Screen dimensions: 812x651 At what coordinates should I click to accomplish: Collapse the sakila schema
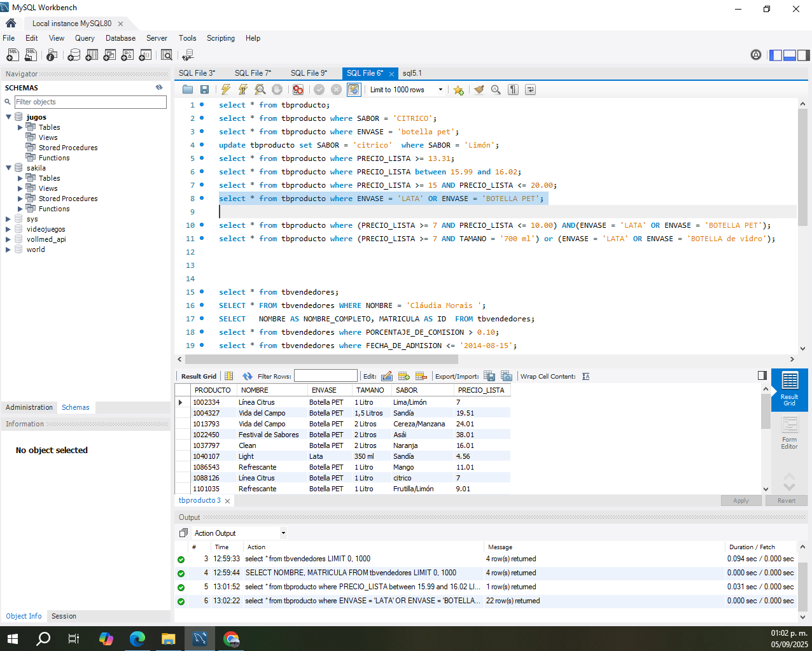[9, 168]
